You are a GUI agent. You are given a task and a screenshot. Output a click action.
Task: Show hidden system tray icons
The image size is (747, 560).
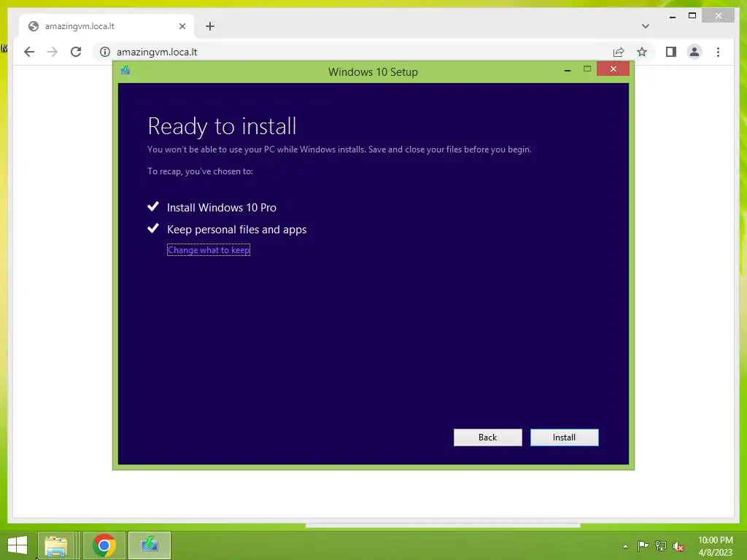625,546
